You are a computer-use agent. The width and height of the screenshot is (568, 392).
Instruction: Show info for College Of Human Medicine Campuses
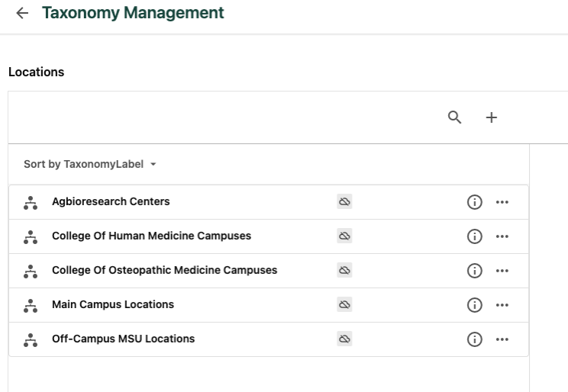click(474, 236)
